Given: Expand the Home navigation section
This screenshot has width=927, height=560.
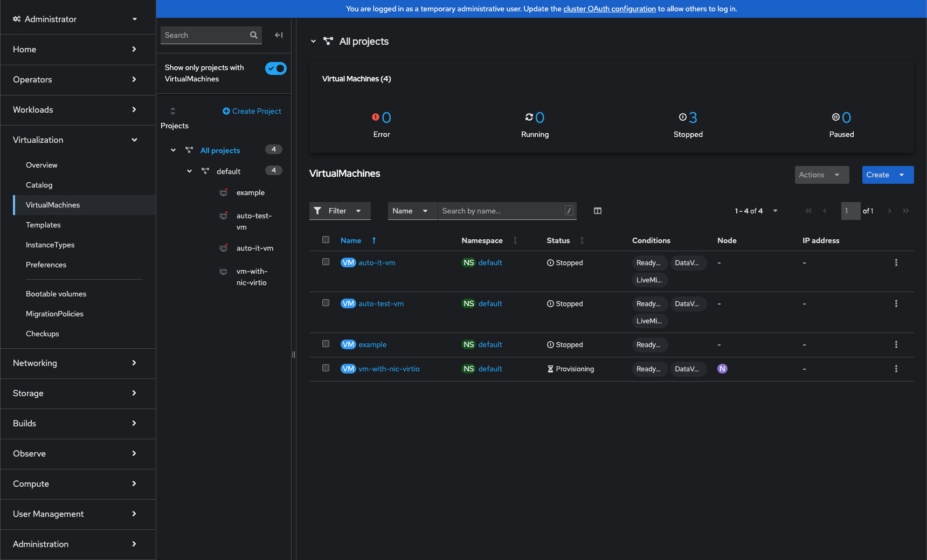Looking at the screenshot, I should point(78,49).
